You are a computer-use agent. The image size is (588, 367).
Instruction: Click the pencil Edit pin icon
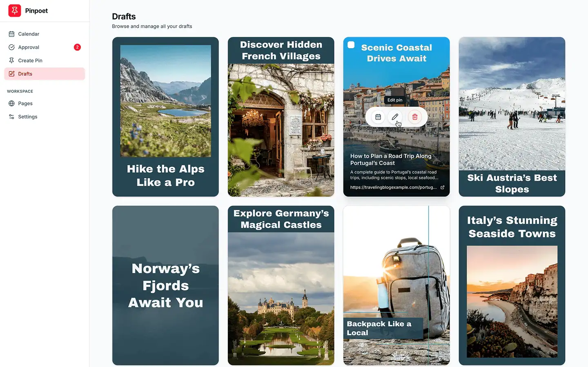coord(395,117)
